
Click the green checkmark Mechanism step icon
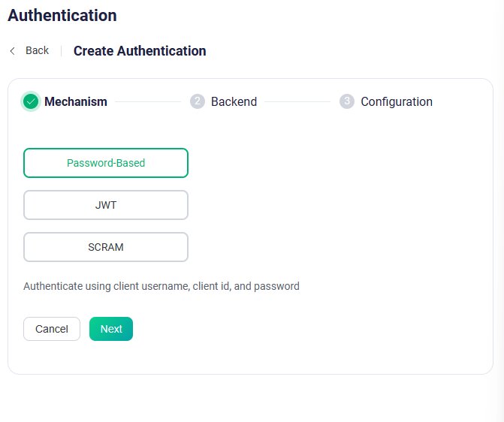pos(31,101)
